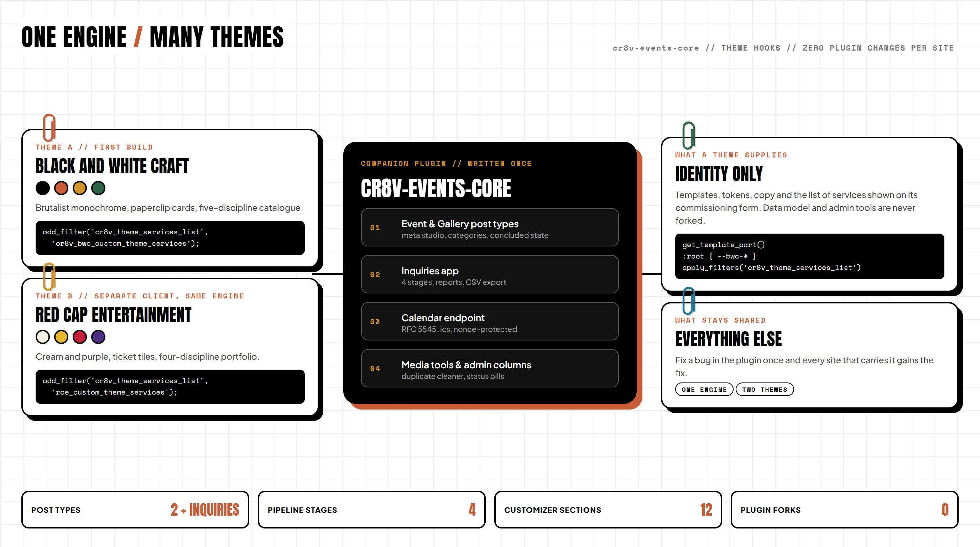
Task: Pick the yellow swatch under Red Cap Entertainment
Action: (x=61, y=337)
